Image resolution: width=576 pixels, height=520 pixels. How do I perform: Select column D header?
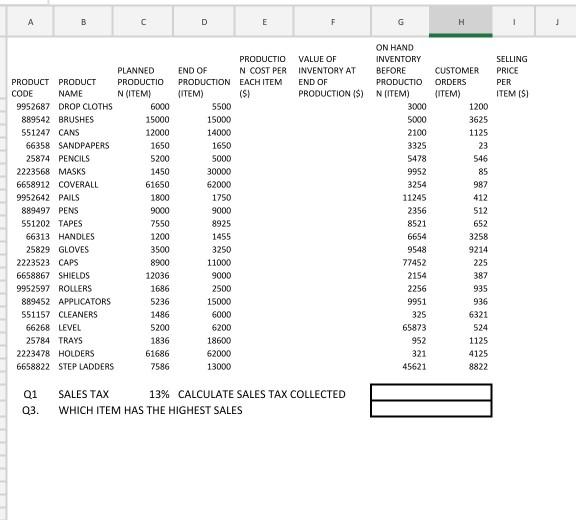(204, 22)
